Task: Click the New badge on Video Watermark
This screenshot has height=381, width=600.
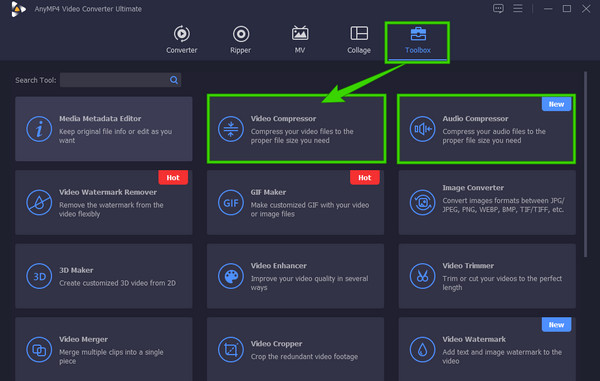Action: (x=556, y=325)
